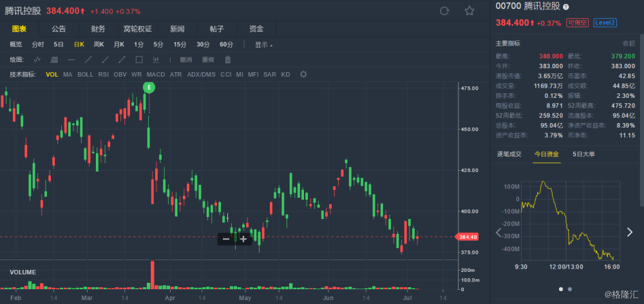Image resolution: width=644 pixels, height=304 pixels.
Task: Open the 图表 chart tab
Action: point(19,29)
